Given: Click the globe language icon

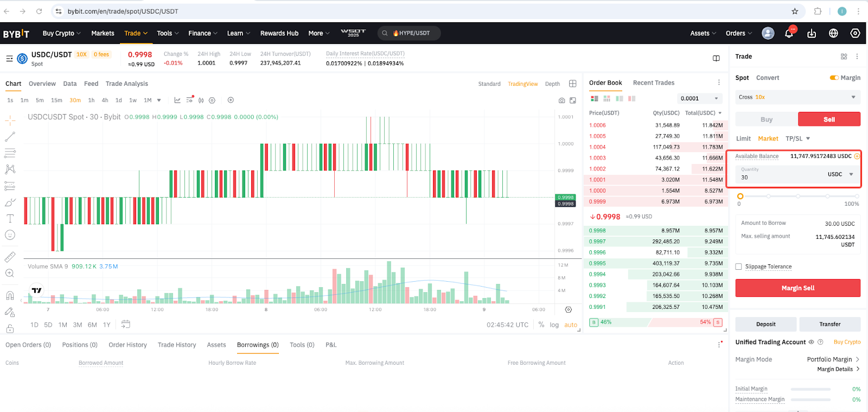Looking at the screenshot, I should [833, 33].
